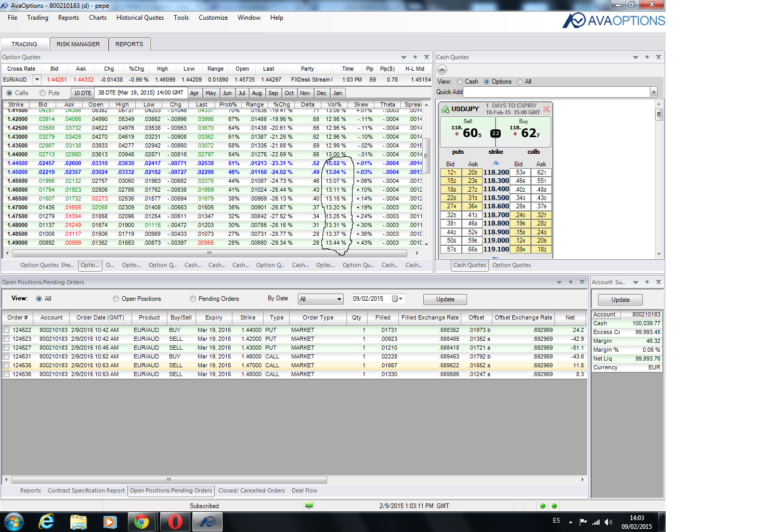Switch to AvaOptions taskbar icon

coord(207,522)
